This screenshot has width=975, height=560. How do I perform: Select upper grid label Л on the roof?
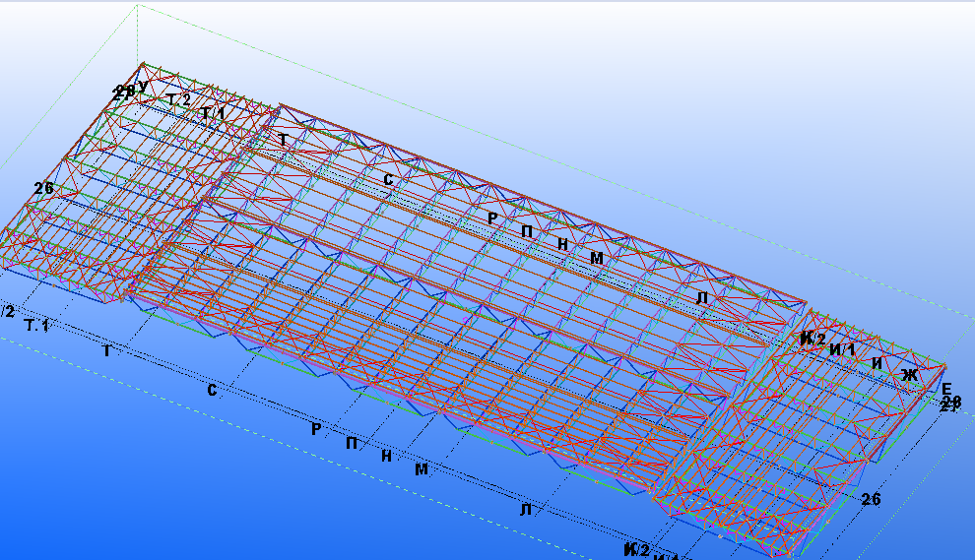[701, 297]
